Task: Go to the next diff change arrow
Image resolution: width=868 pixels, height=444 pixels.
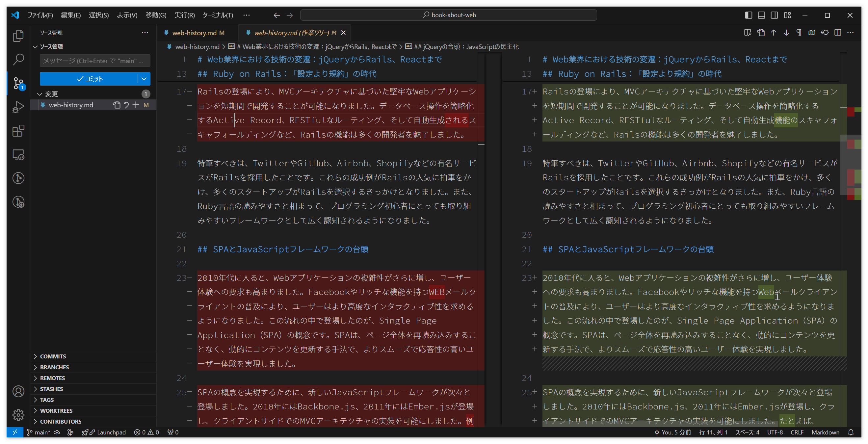Action: [x=786, y=33]
